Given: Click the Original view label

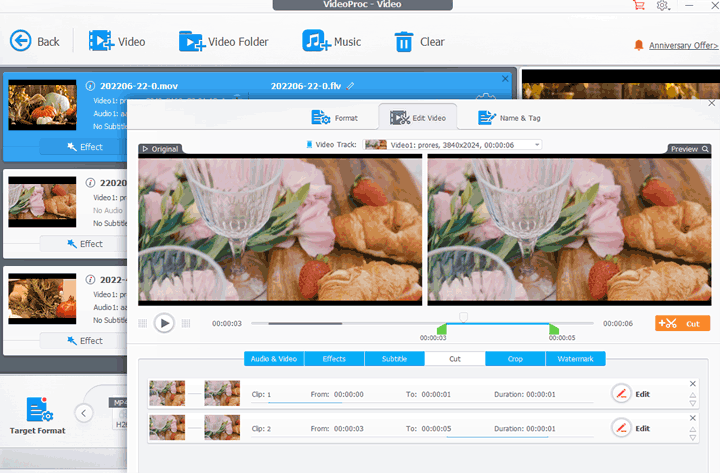Looking at the screenshot, I should (160, 149).
